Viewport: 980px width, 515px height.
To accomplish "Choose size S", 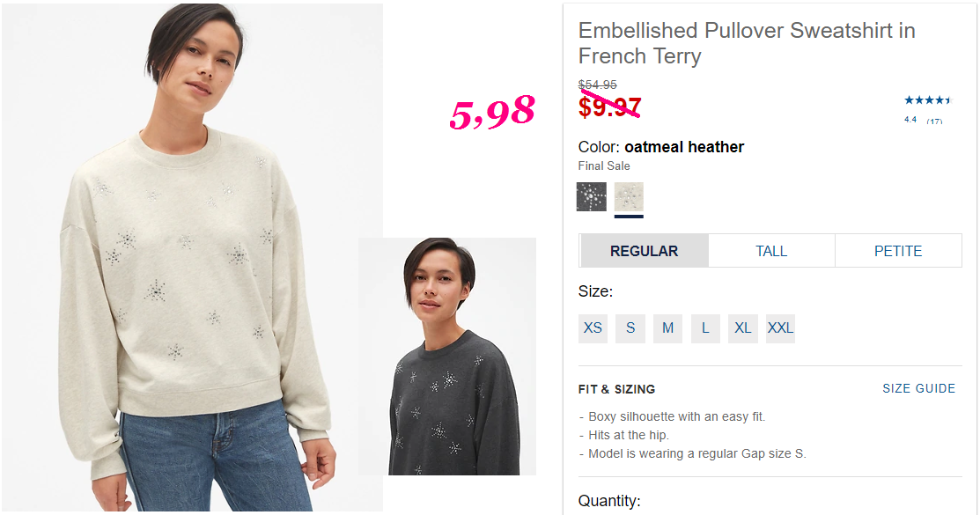I will [x=630, y=328].
